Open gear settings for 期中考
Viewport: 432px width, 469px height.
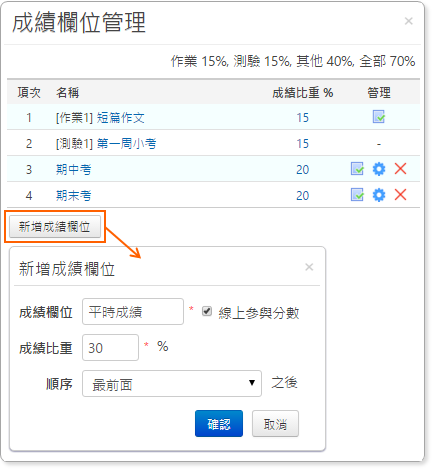click(379, 169)
